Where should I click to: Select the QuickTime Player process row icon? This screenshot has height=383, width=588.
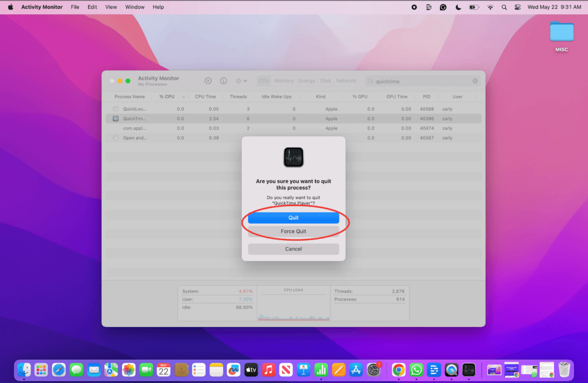click(116, 119)
